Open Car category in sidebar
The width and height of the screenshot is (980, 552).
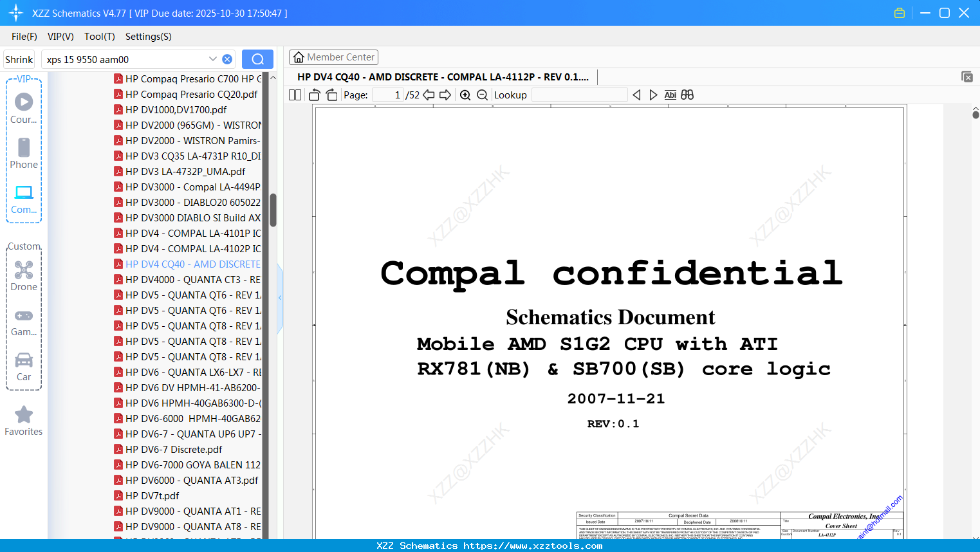24,367
